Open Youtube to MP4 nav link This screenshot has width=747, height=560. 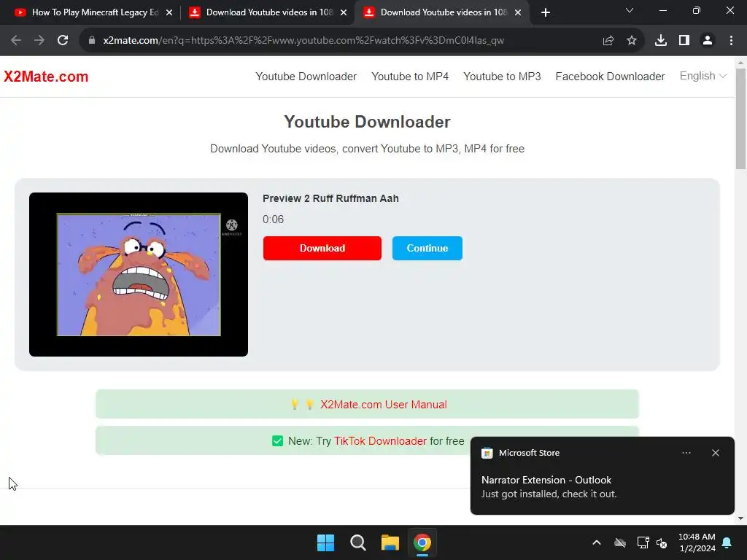pyautogui.click(x=410, y=76)
